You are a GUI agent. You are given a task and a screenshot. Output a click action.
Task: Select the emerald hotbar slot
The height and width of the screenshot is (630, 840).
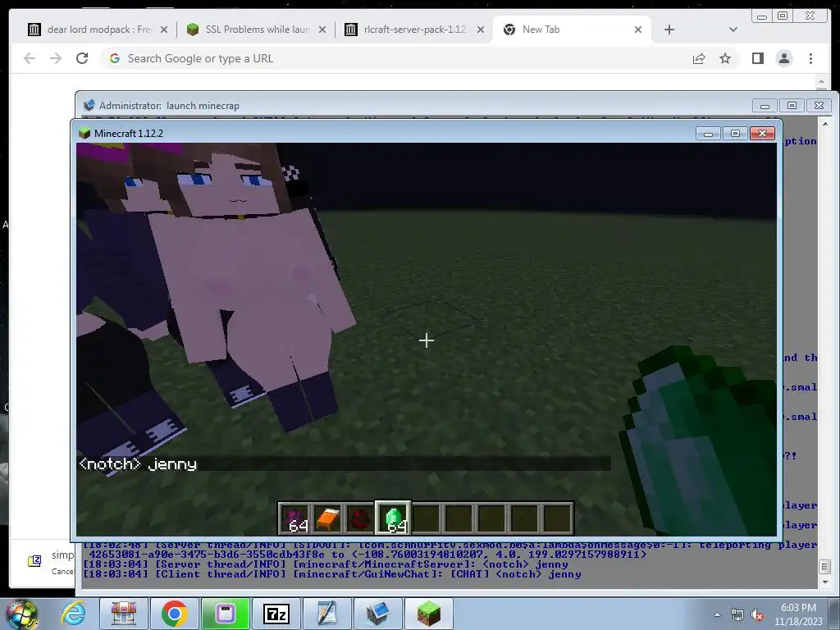[393, 518]
